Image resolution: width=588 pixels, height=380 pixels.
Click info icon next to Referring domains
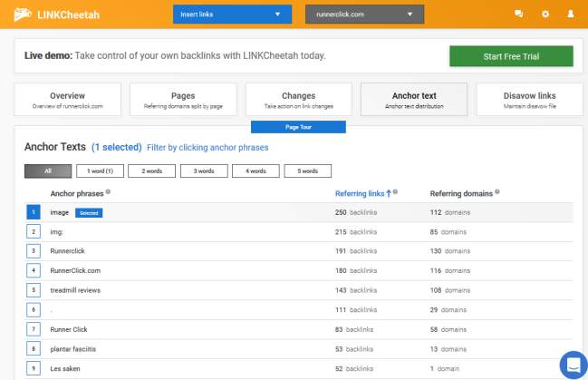497,191
